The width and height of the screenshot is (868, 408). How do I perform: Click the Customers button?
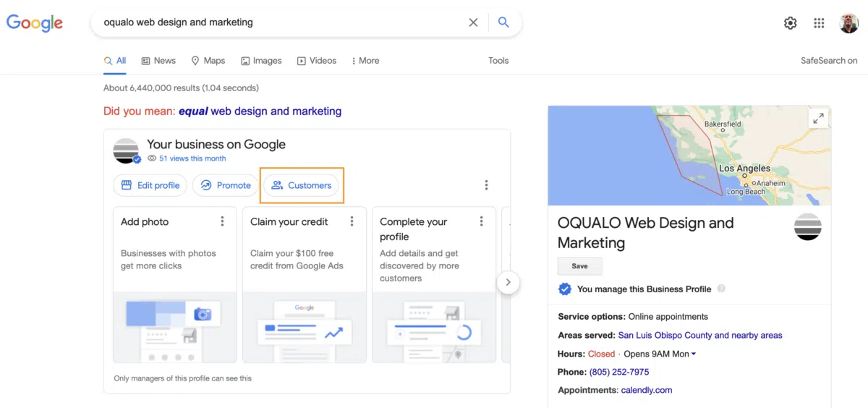point(302,185)
